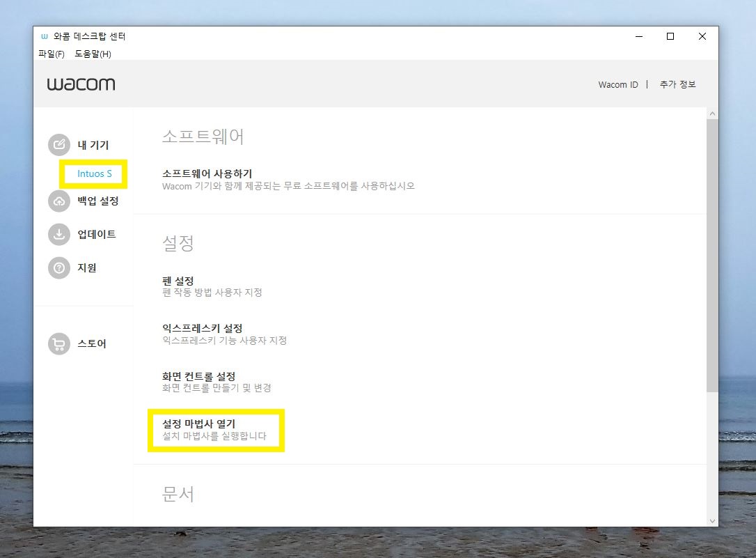The width and height of the screenshot is (756, 558).
Task: Open 스토어 label in sidebar
Action: (x=92, y=344)
